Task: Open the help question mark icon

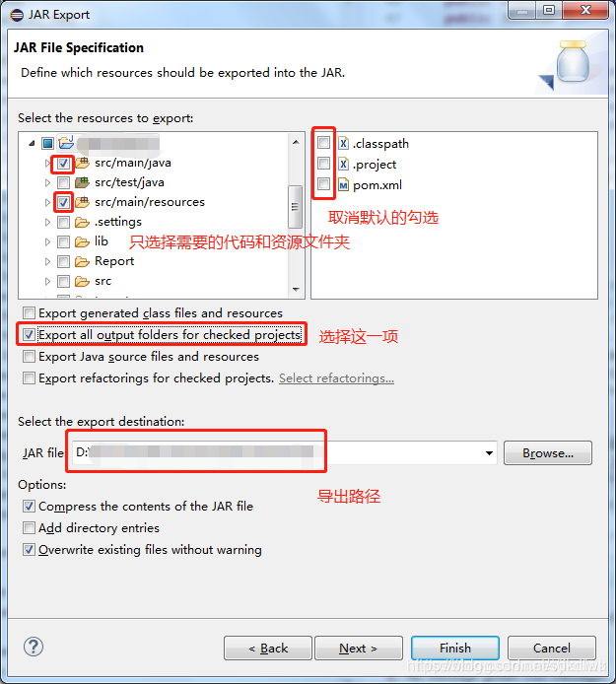Action: 34,647
